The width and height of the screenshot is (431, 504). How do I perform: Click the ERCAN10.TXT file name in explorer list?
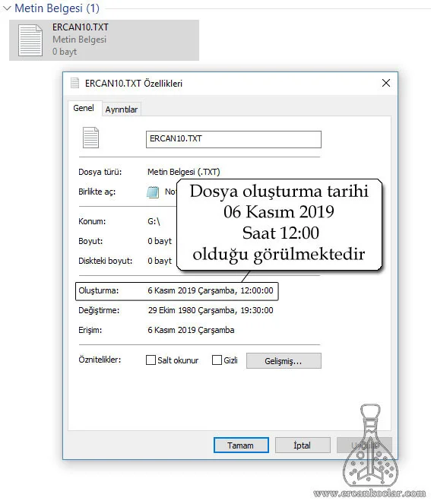point(81,27)
